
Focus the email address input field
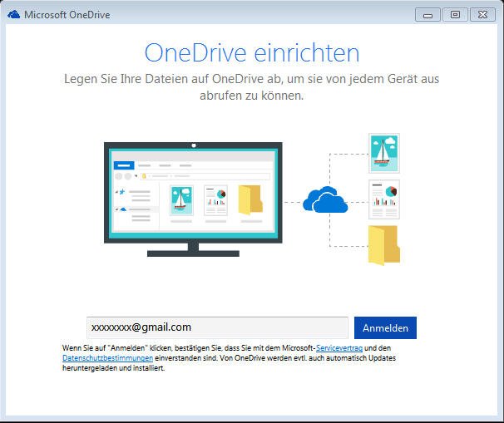point(217,327)
